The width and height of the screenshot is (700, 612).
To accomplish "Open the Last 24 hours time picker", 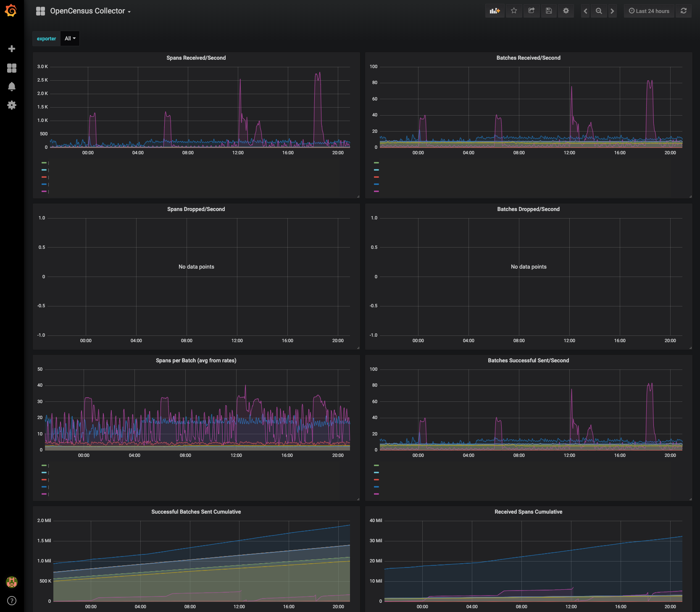I will [x=649, y=11].
